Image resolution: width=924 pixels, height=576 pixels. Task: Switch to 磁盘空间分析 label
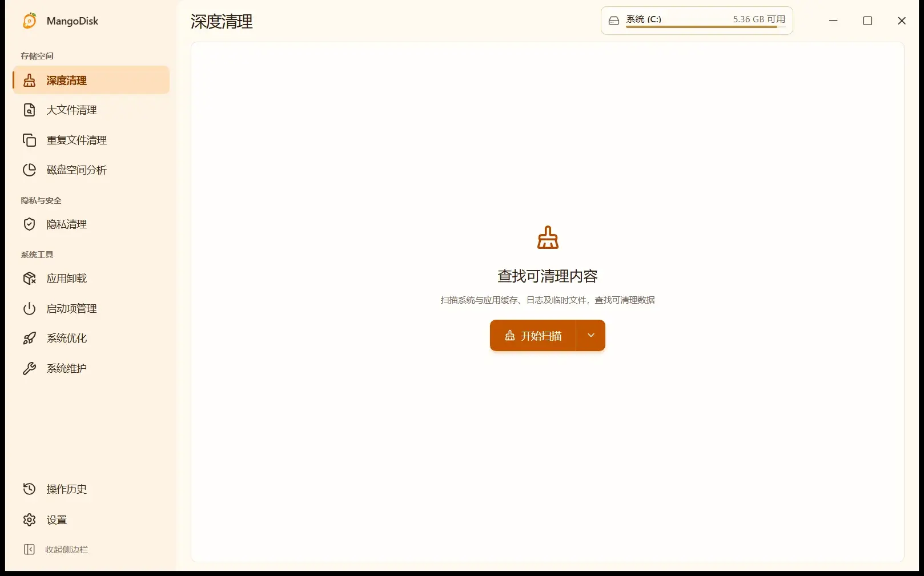click(x=77, y=170)
